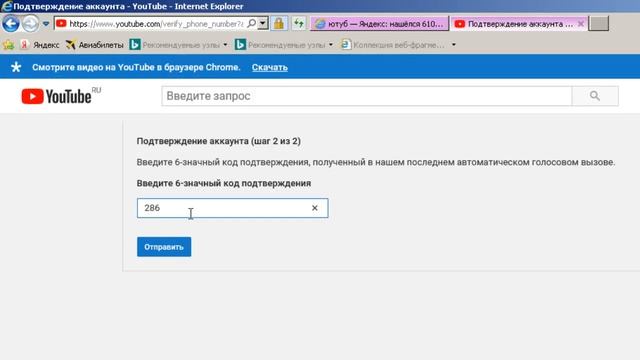Click the 'Скачать' Chrome download link

(270, 67)
